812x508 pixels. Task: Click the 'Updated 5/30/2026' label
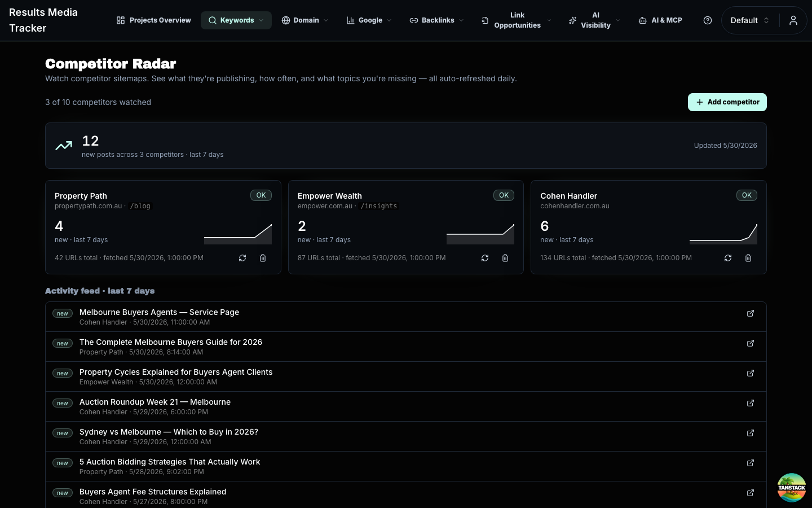coord(725,146)
